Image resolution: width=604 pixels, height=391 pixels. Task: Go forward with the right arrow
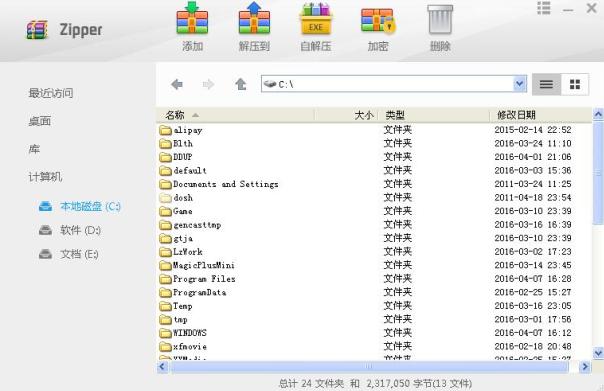(x=208, y=84)
